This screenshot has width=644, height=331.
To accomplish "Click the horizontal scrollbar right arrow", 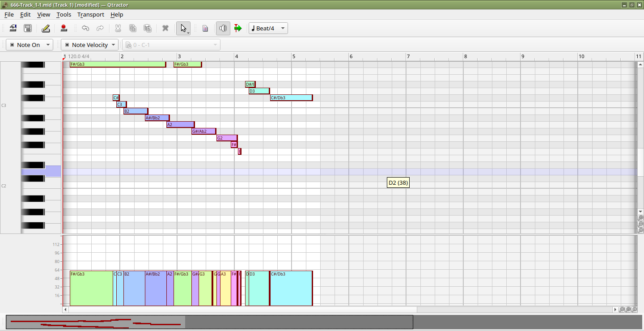I will [x=615, y=310].
